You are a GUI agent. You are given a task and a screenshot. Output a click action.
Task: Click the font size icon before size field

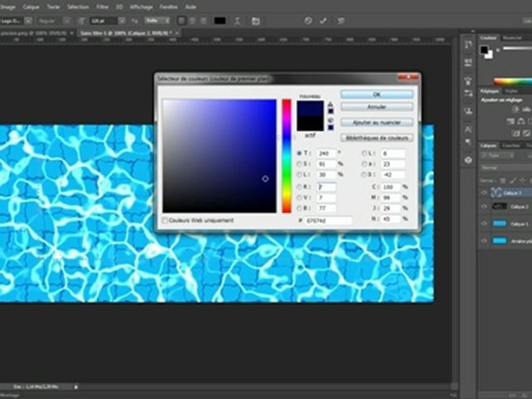point(81,21)
